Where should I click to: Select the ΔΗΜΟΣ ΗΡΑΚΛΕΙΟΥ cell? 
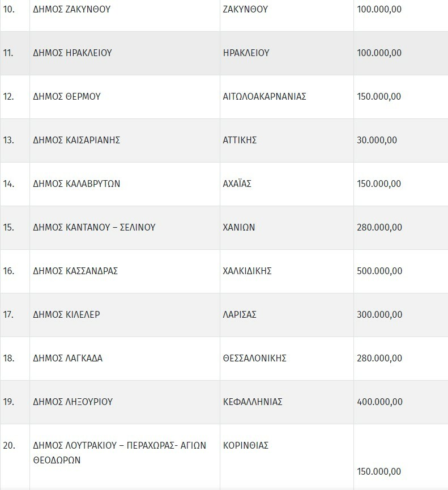tap(72, 53)
